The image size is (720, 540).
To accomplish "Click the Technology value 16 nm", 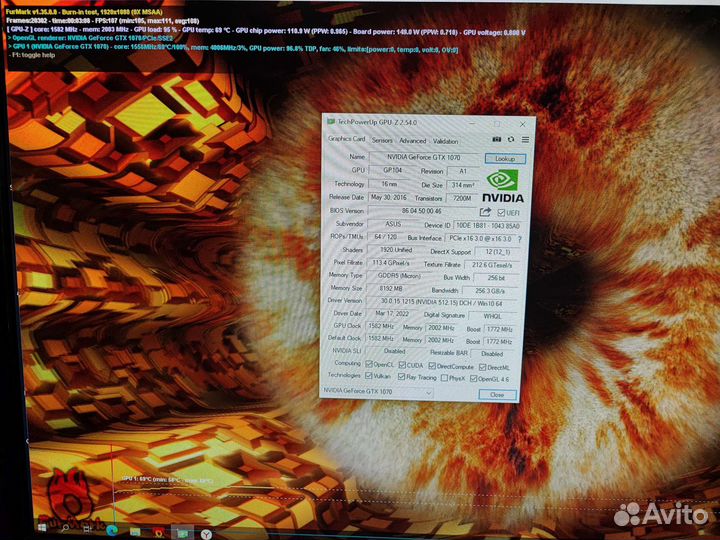I will coord(389,184).
